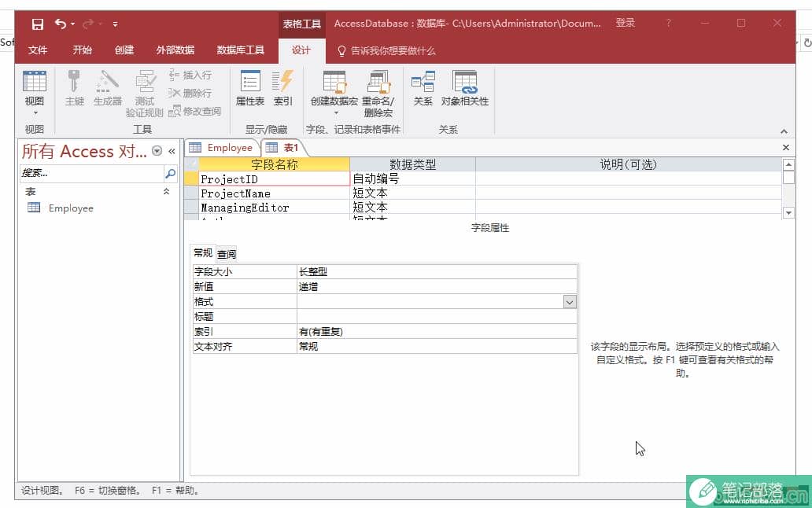Click the Undo arrow icon

[x=61, y=24]
